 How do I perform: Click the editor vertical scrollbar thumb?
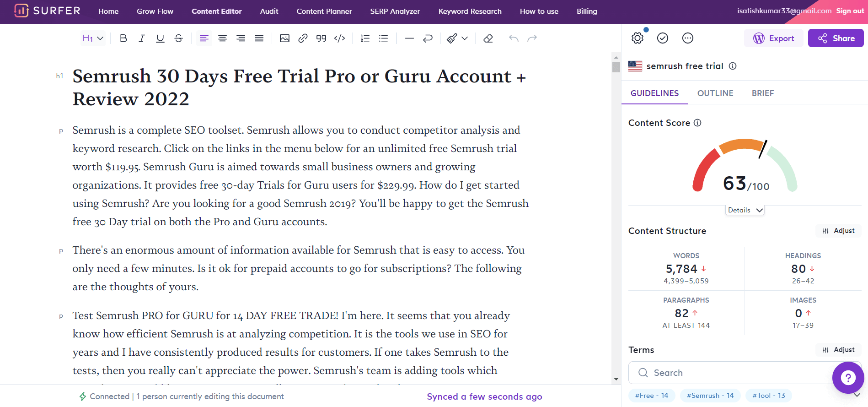[x=616, y=67]
